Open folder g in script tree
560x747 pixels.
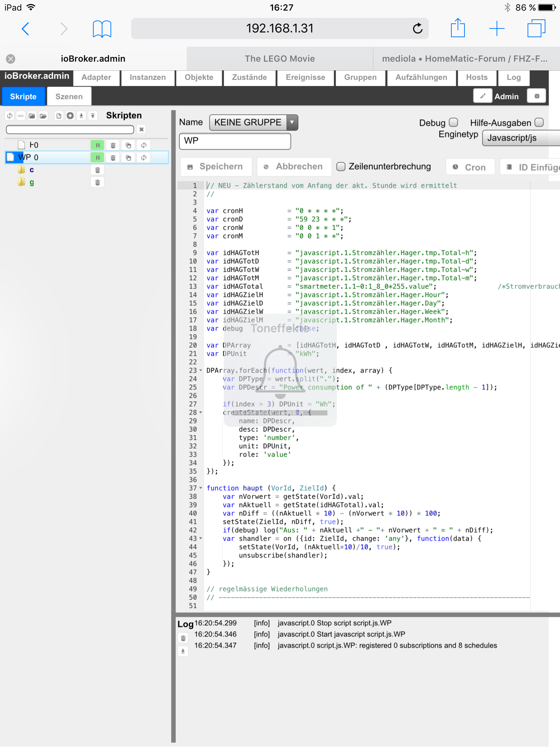(x=32, y=182)
